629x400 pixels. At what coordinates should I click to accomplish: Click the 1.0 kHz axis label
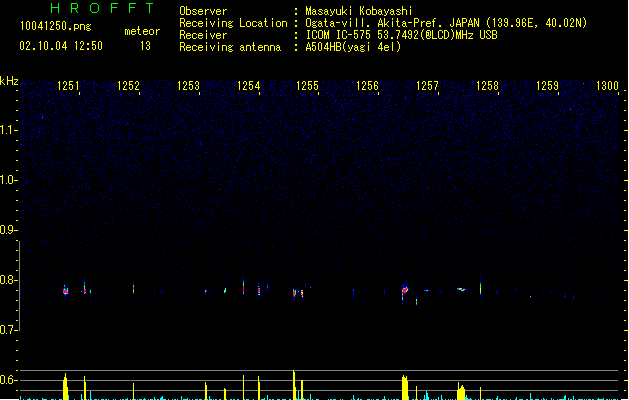click(8, 180)
